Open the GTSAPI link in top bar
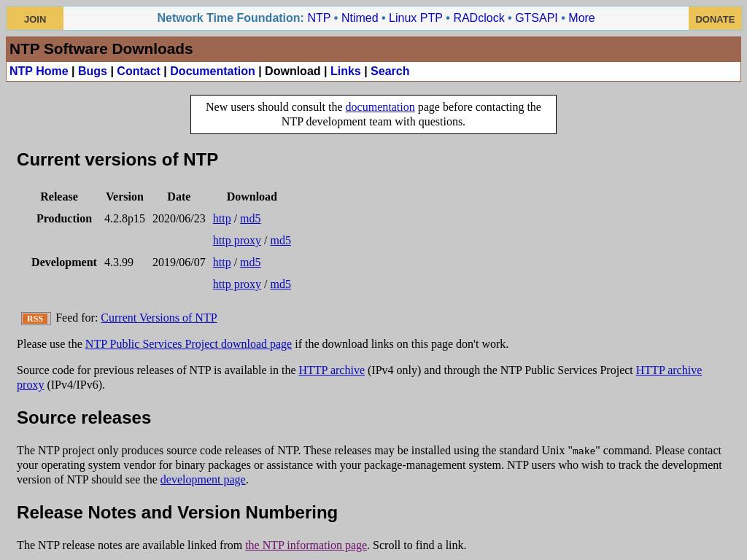The width and height of the screenshot is (747, 560). [x=536, y=18]
